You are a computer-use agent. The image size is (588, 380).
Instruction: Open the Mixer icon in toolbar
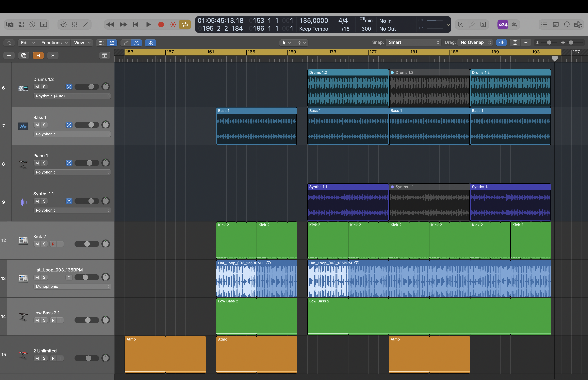click(75, 24)
